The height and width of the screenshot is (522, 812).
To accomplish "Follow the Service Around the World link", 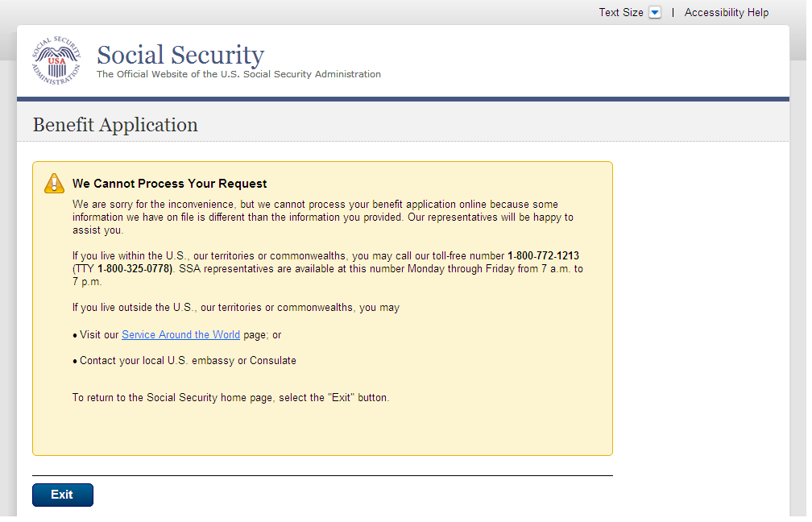I will (x=180, y=335).
